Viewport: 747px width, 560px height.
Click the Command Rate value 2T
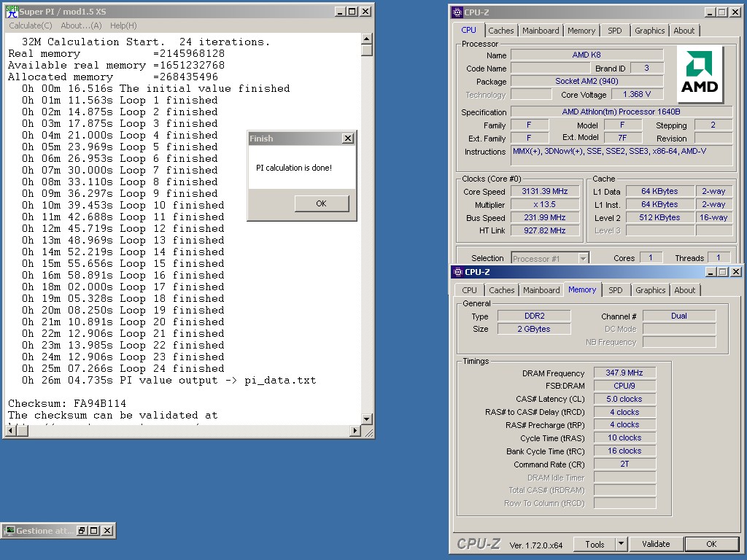[624, 464]
